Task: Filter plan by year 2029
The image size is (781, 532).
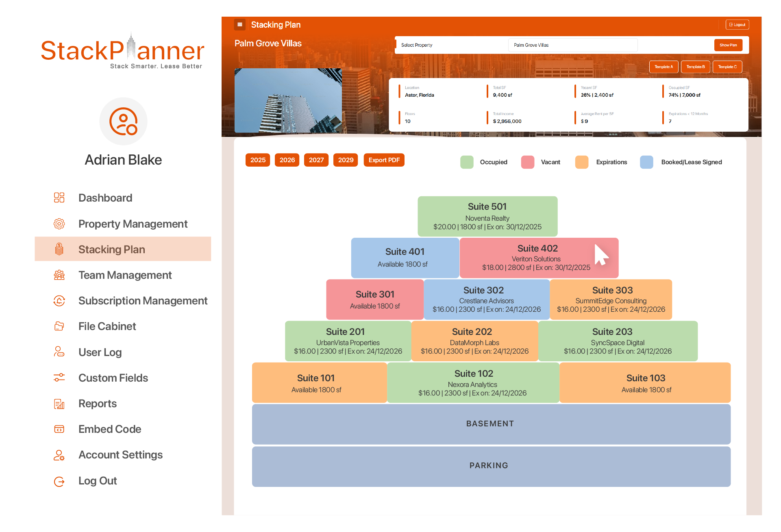Action: 346,160
